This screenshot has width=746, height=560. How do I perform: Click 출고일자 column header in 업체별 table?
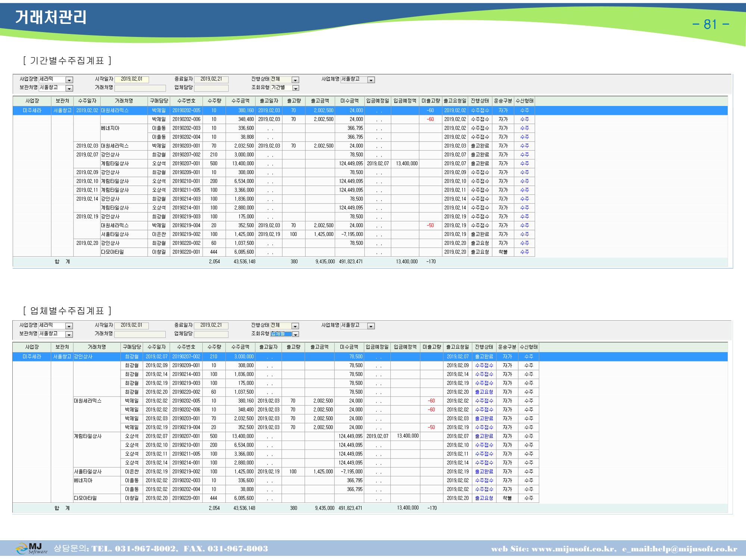(269, 347)
